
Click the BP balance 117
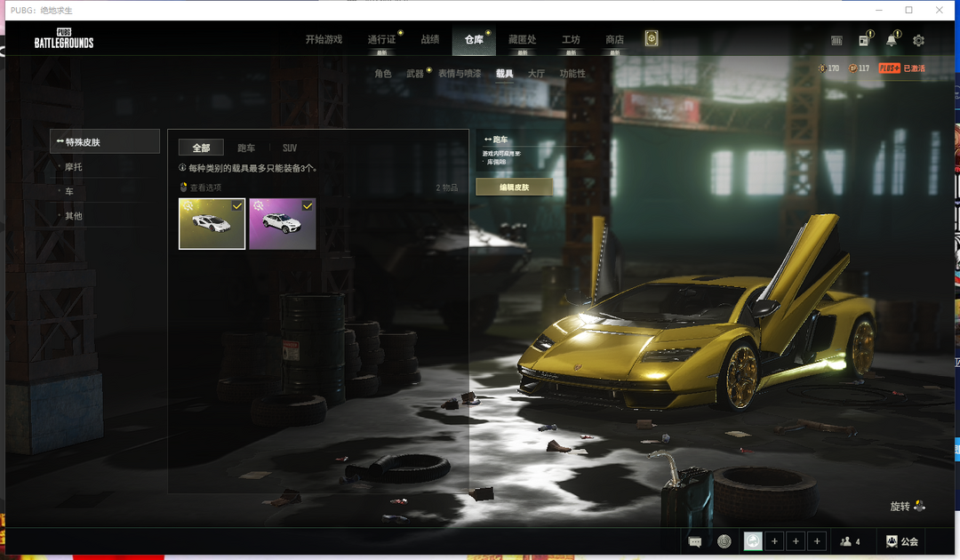[x=859, y=68]
